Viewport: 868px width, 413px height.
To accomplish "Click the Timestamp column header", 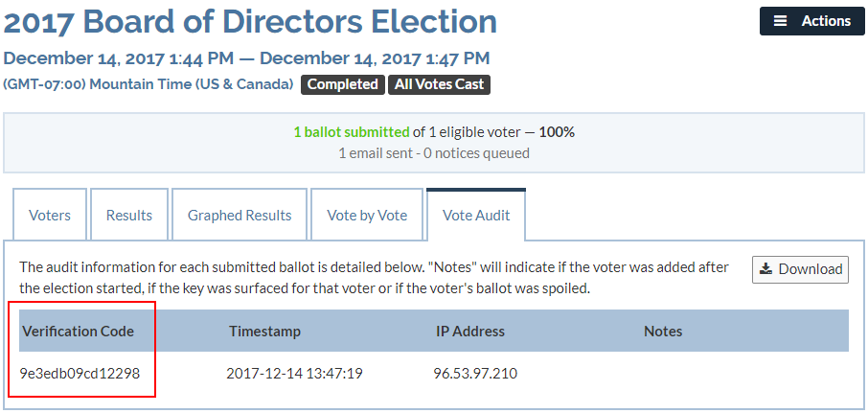I will 264,331.
